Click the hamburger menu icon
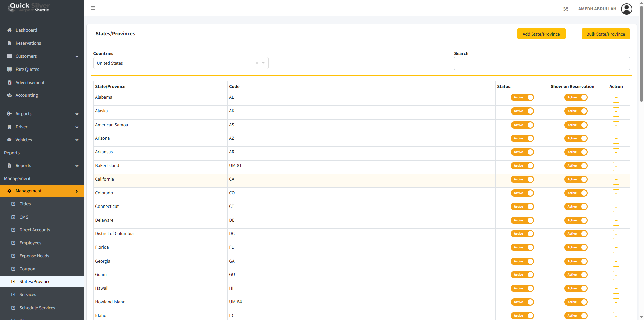Viewport: 644px width, 320px height. 93,8
